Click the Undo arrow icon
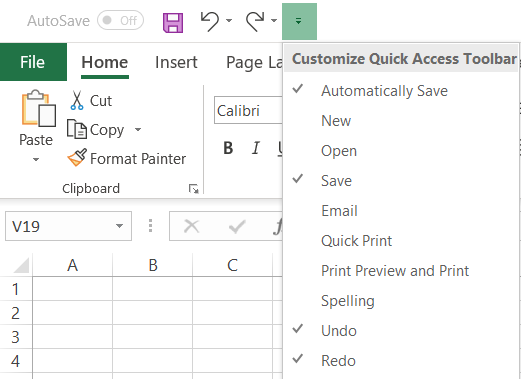521x379 pixels. click(210, 21)
